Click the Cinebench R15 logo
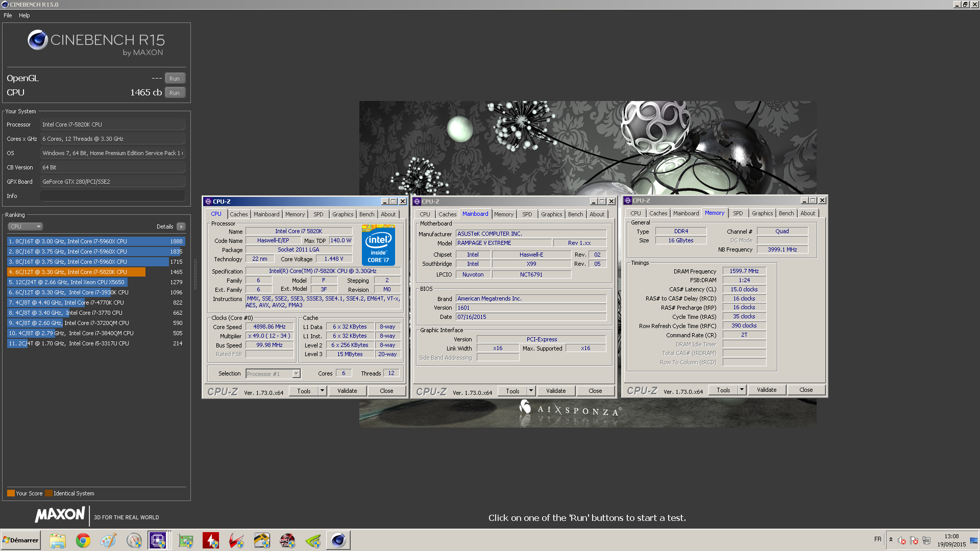The height and width of the screenshot is (551, 980). coord(96,43)
